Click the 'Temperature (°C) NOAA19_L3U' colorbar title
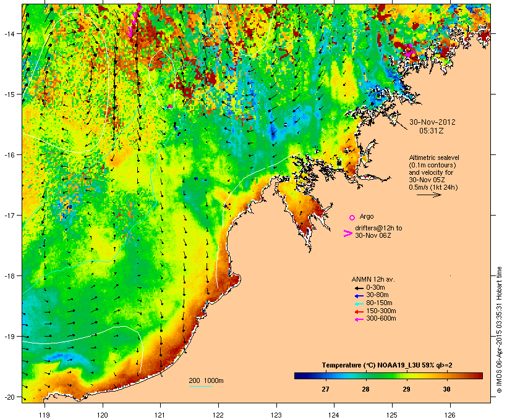This screenshot has width=507, height=420. [x=371, y=366]
